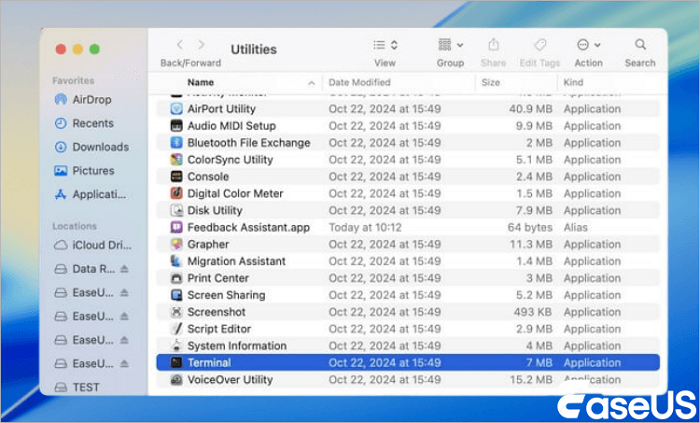
Task: Click the Grapher app icon
Action: click(177, 245)
